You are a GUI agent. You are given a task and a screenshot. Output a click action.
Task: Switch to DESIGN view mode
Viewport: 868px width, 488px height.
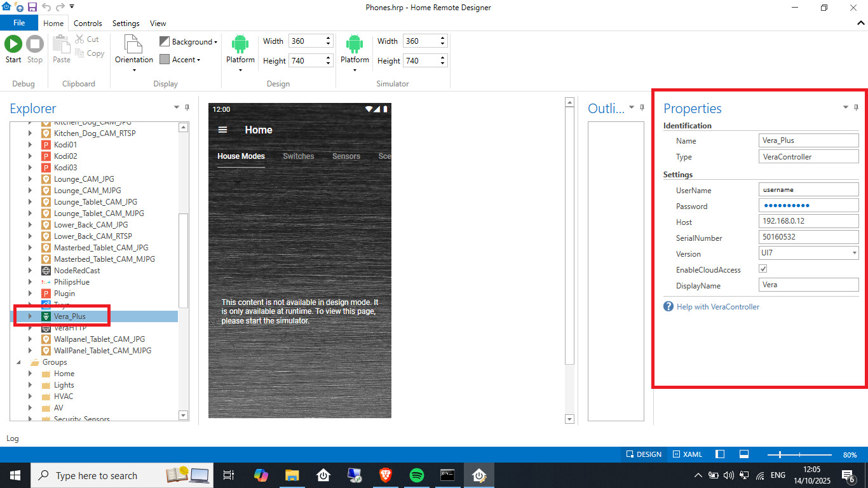pos(644,454)
